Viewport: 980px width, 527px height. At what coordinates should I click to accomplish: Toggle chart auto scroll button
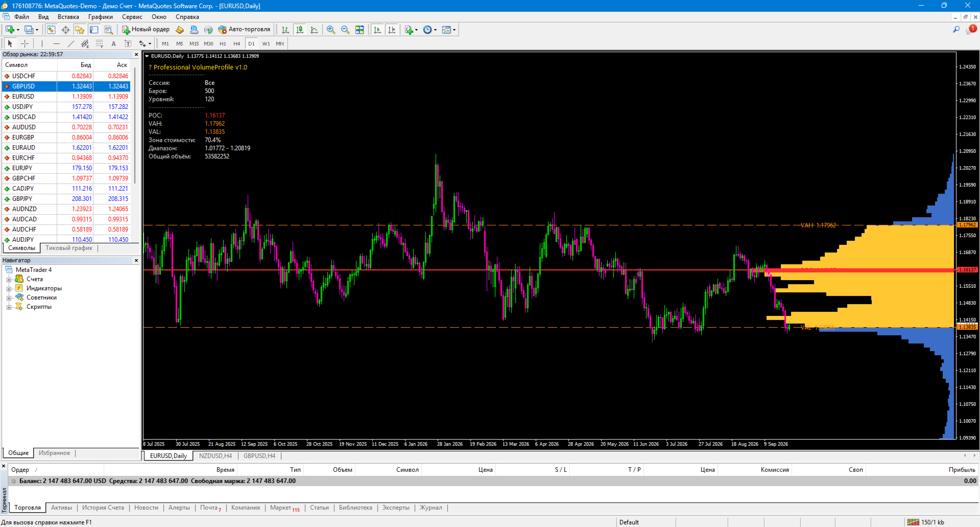pyautogui.click(x=377, y=30)
